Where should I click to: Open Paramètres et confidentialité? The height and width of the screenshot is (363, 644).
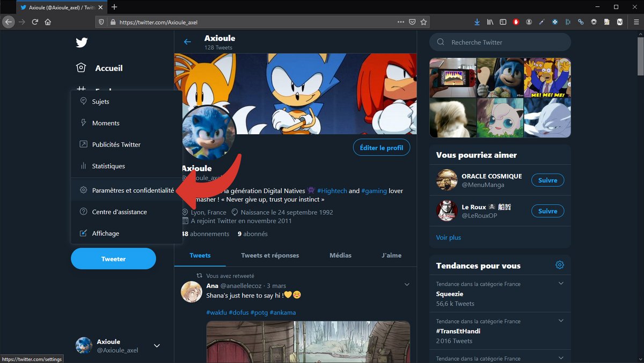[127, 190]
